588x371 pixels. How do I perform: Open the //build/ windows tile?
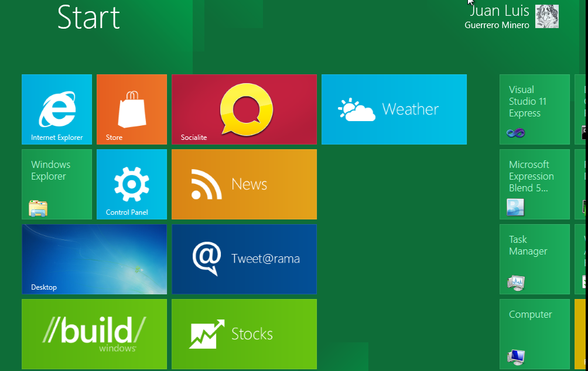(94, 334)
